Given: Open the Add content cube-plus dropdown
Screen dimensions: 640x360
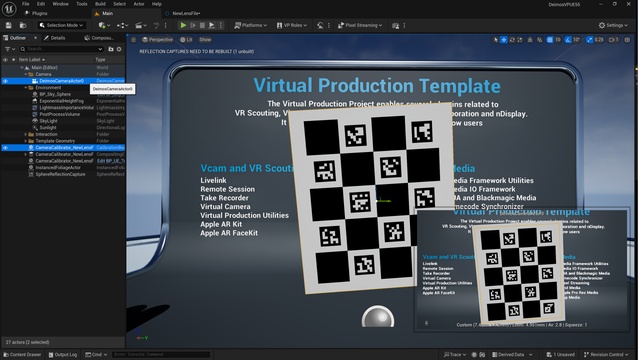Looking at the screenshot, I should [x=104, y=25].
